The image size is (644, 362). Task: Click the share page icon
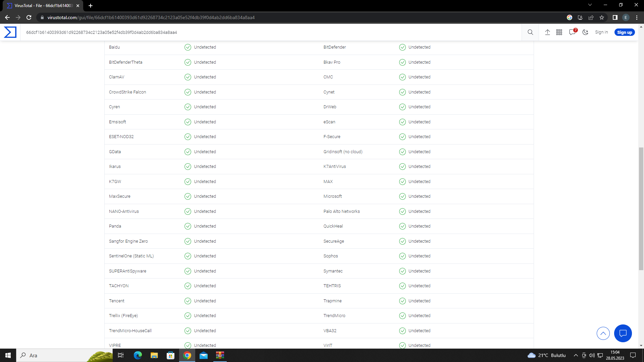pyautogui.click(x=591, y=17)
